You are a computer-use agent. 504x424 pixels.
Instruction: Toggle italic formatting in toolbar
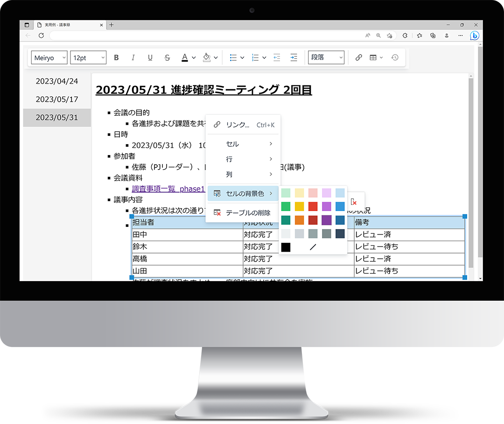click(x=133, y=57)
